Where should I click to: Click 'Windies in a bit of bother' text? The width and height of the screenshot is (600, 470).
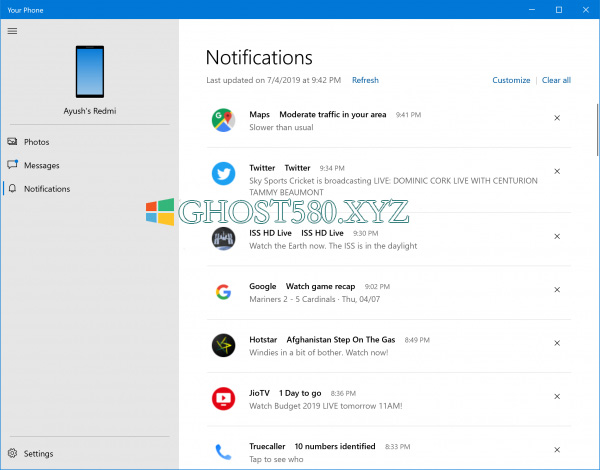319,352
